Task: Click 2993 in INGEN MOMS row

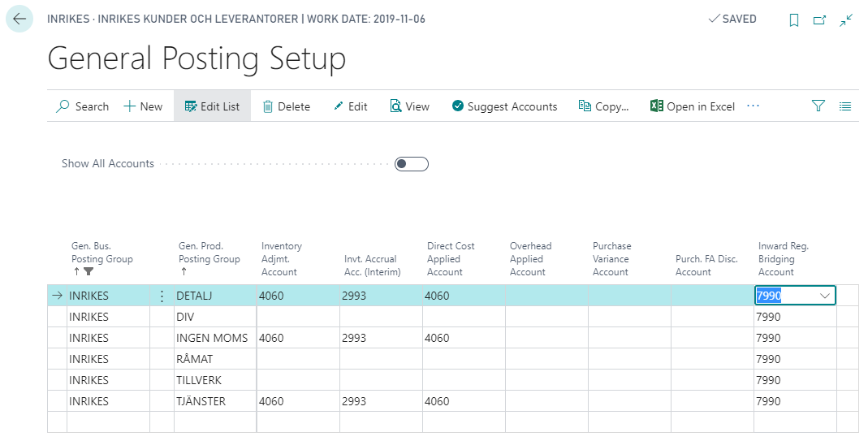Action: (381, 338)
